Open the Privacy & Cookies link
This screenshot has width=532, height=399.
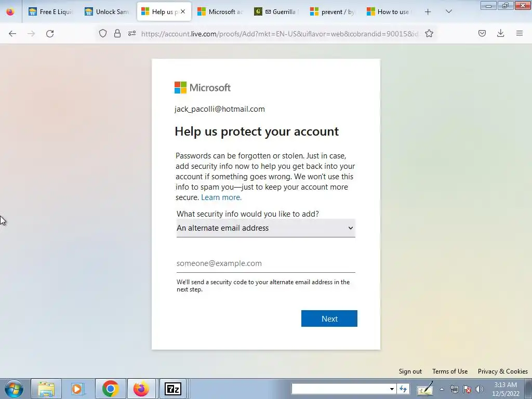502,371
